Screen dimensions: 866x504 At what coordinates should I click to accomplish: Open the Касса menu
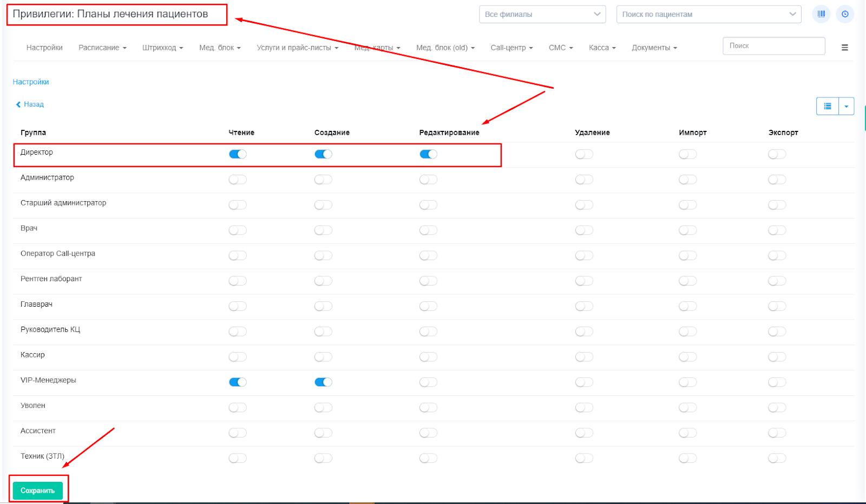coord(602,48)
